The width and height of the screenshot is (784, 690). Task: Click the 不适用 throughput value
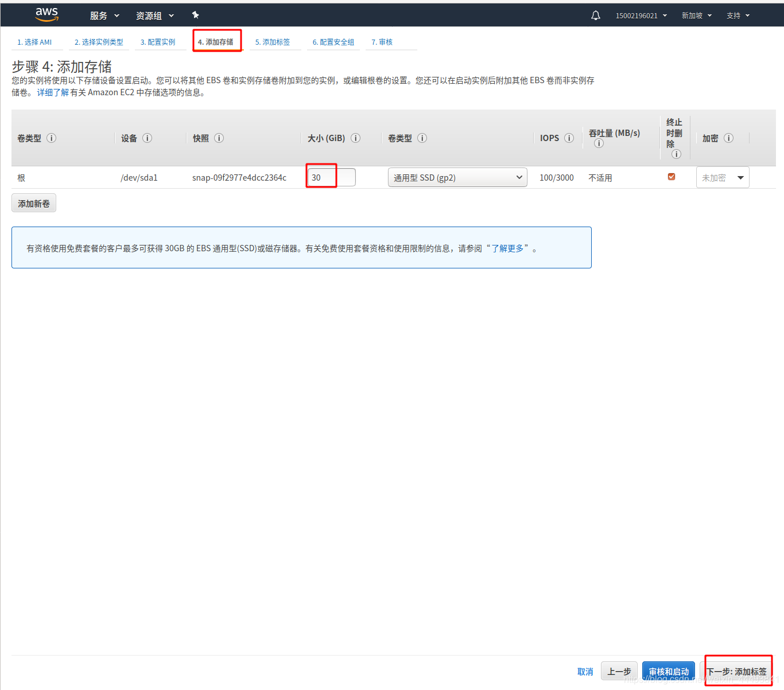click(x=600, y=178)
